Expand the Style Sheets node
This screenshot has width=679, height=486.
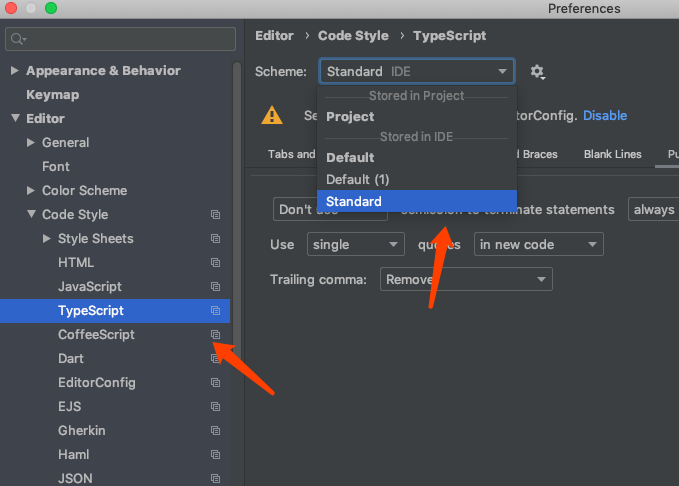(x=47, y=239)
